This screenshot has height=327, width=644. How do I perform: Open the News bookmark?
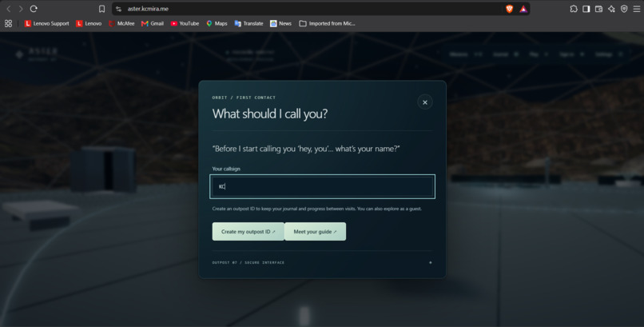[281, 23]
